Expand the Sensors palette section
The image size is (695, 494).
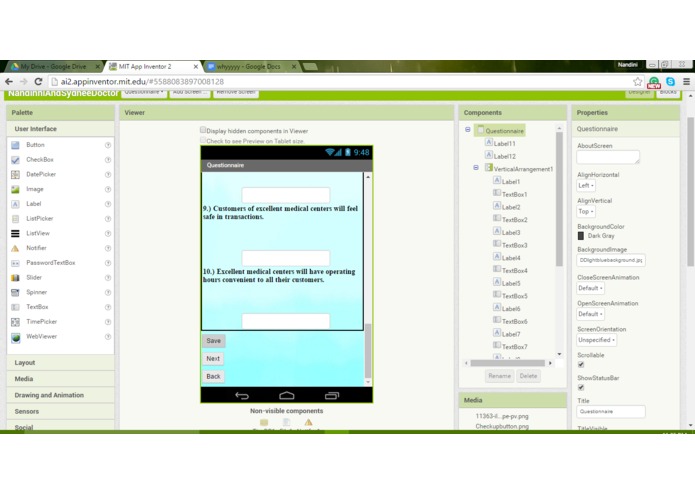(x=60, y=412)
